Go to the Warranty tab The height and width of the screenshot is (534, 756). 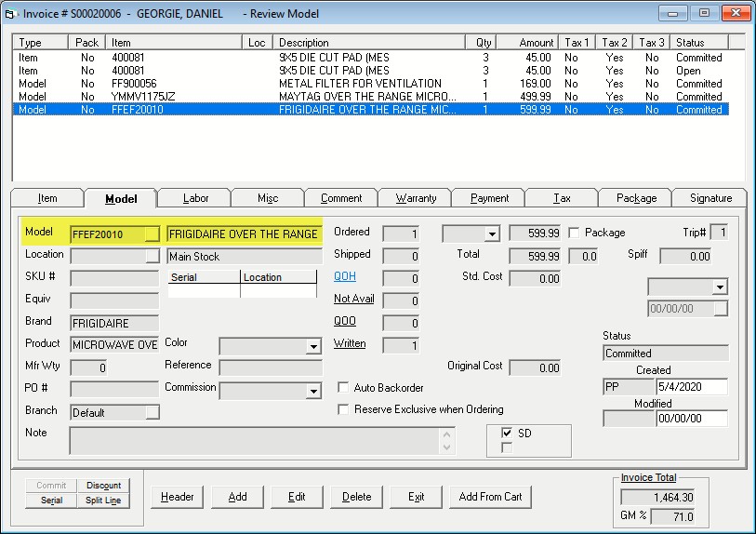416,198
